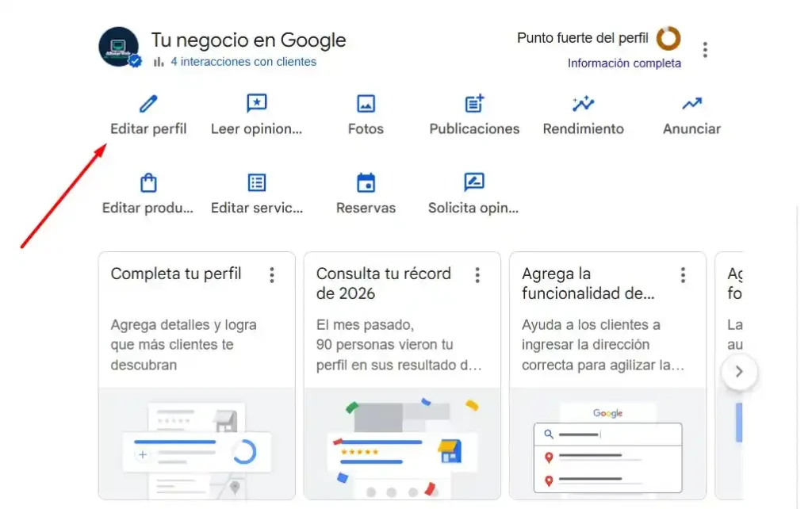The height and width of the screenshot is (509, 812).
Task: Click the Publicaciones label
Action: [x=474, y=129]
